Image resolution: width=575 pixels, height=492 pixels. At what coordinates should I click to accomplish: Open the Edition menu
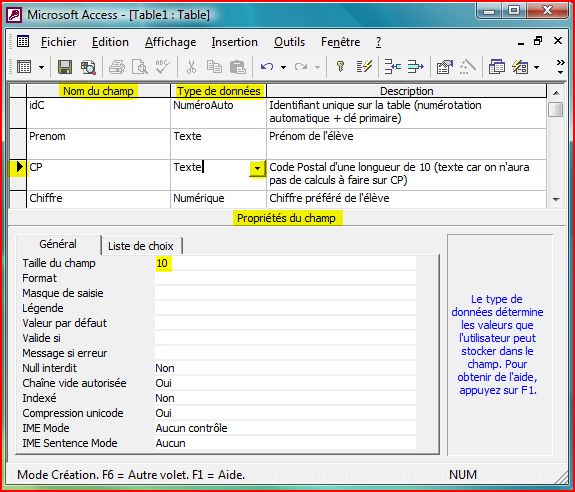click(x=110, y=42)
